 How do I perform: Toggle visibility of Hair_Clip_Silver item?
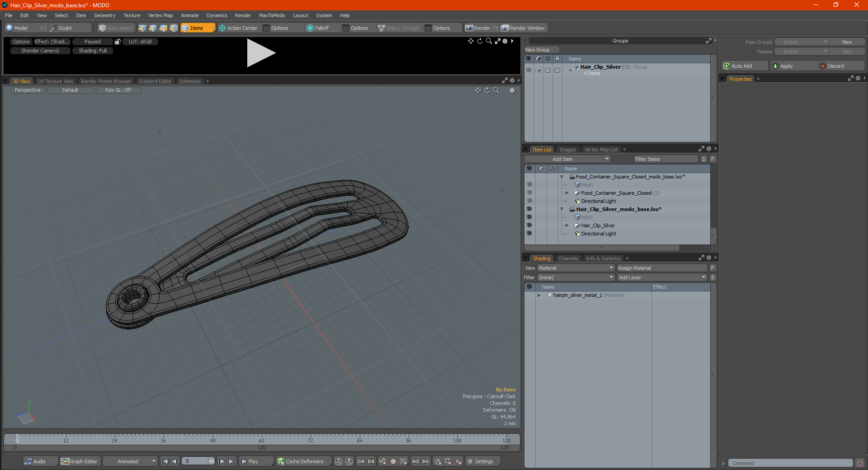[x=529, y=226]
